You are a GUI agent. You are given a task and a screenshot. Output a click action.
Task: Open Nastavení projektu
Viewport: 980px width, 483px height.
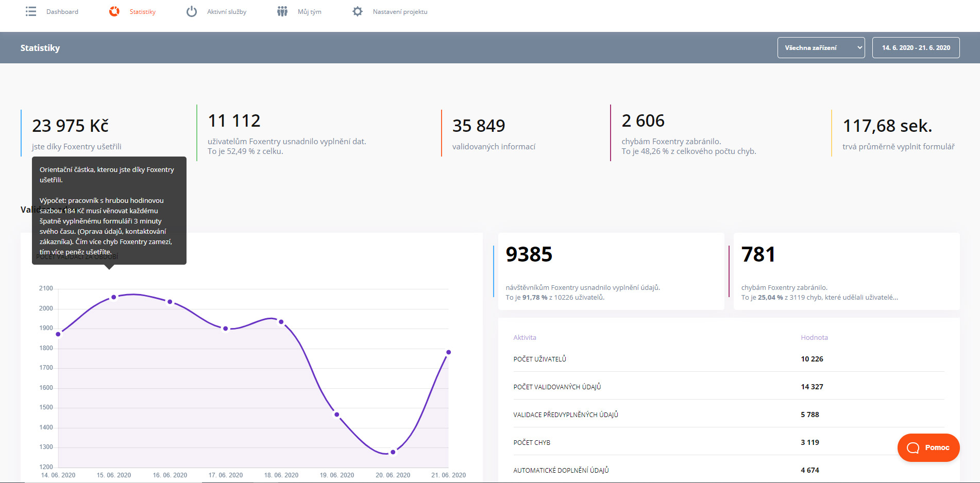[400, 12]
